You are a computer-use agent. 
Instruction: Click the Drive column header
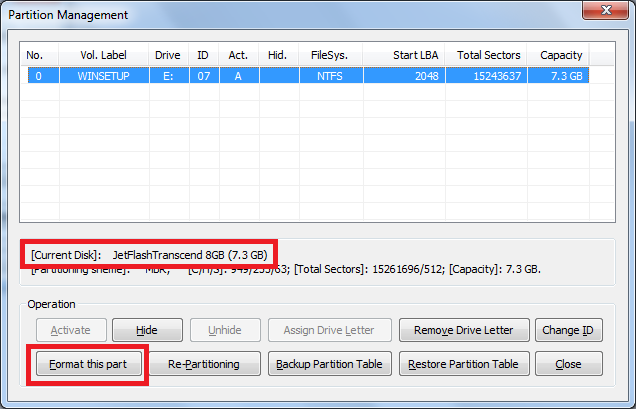click(168, 55)
